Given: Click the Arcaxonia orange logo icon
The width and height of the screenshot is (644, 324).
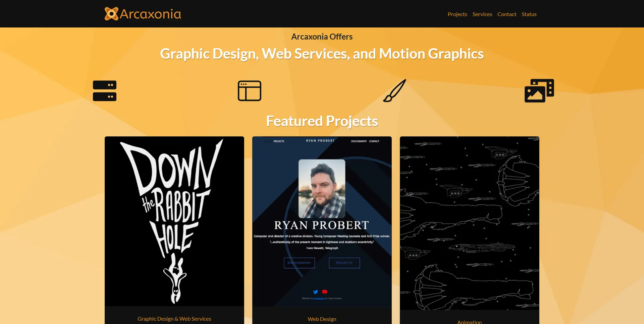Looking at the screenshot, I should coord(111,14).
